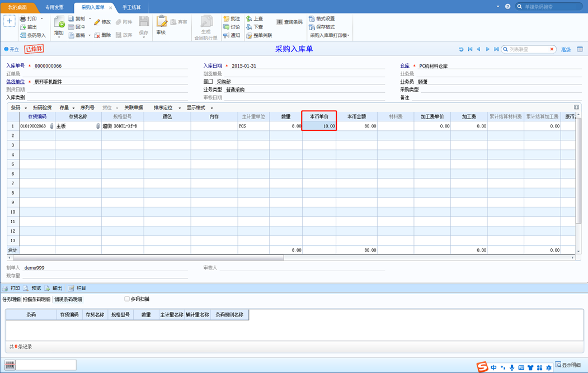
Task: Open the 复制 dropdown arrow
Action: coord(90,18)
